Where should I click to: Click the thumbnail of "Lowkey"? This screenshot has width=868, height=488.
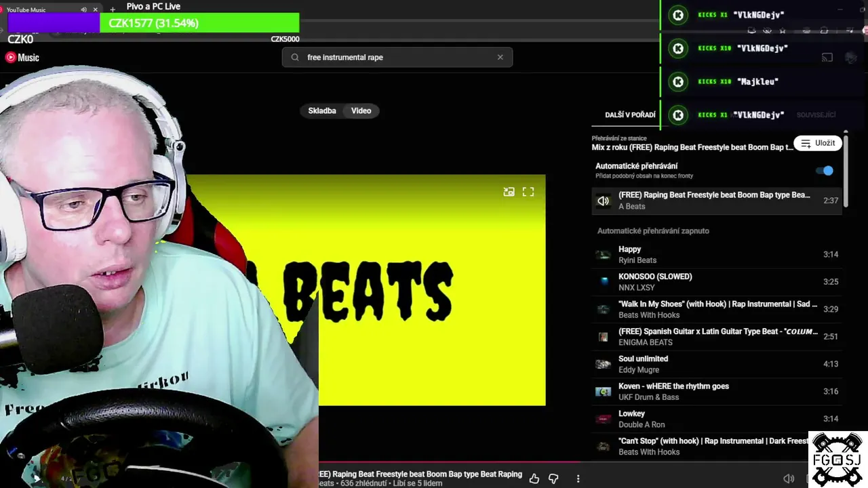click(x=603, y=419)
